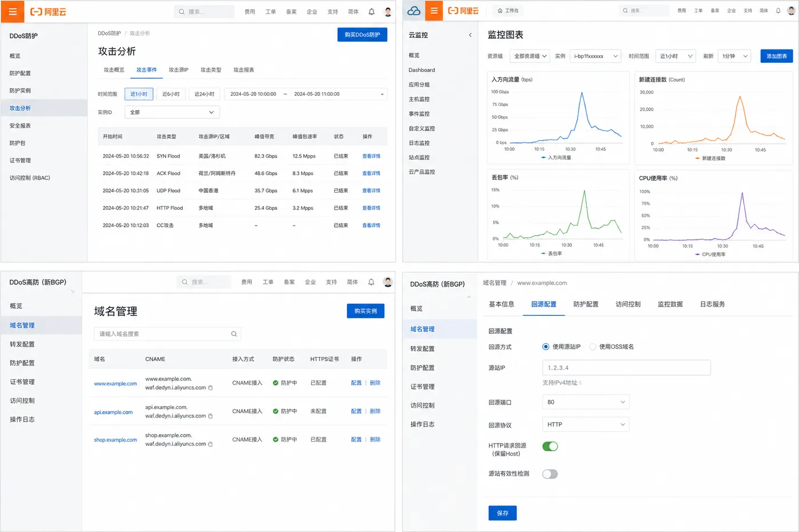
Task: Disable the HTTP请求回源 toggle
Action: coord(550,446)
